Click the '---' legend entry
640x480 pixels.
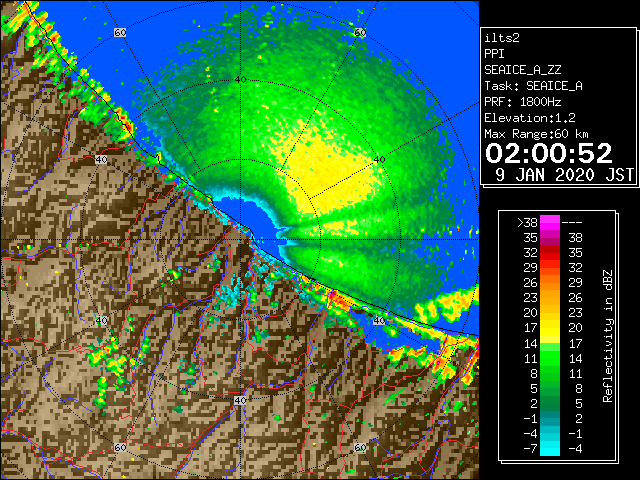coord(572,223)
